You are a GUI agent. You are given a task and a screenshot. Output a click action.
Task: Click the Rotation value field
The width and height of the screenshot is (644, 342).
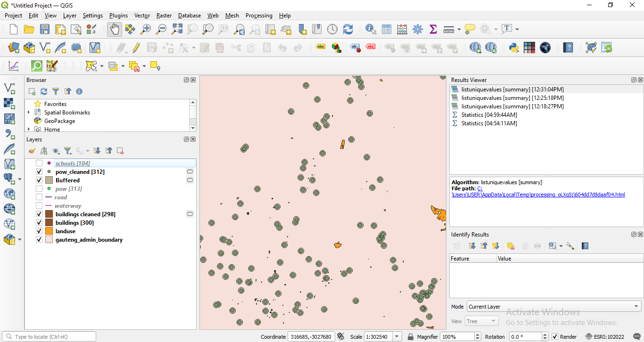[x=524, y=337]
